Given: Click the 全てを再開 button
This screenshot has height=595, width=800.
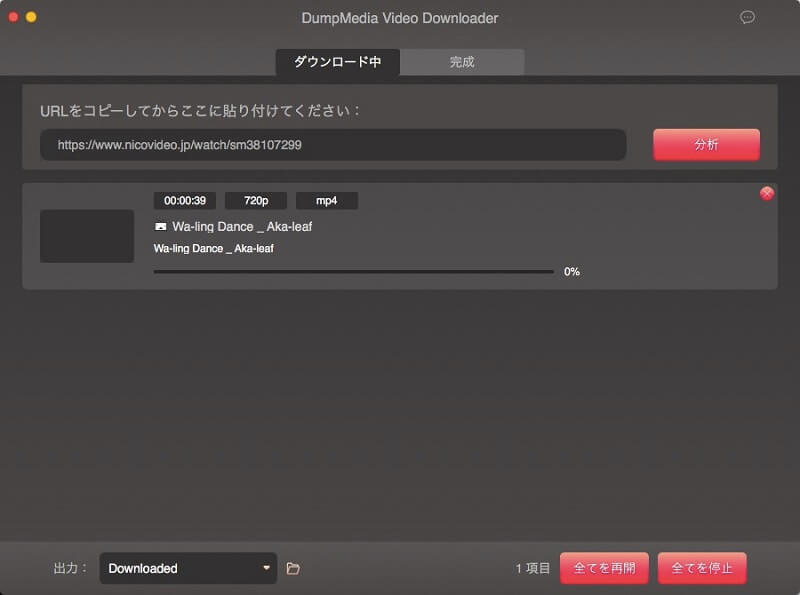Looking at the screenshot, I should point(604,568).
